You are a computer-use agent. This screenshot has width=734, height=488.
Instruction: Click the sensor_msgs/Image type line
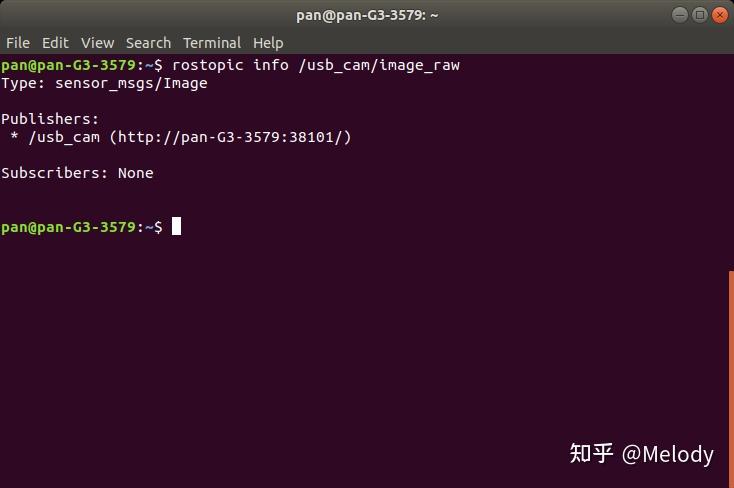tap(104, 83)
